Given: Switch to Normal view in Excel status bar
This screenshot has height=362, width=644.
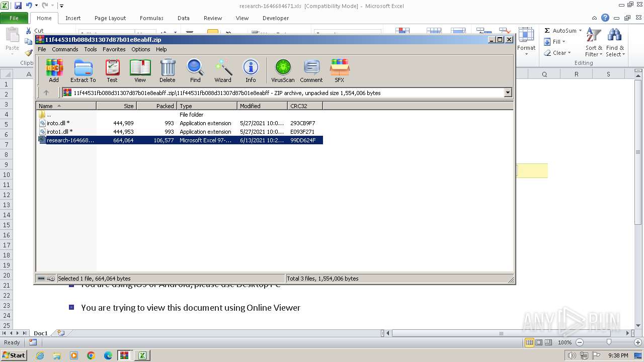Looking at the screenshot, I should pos(529,342).
